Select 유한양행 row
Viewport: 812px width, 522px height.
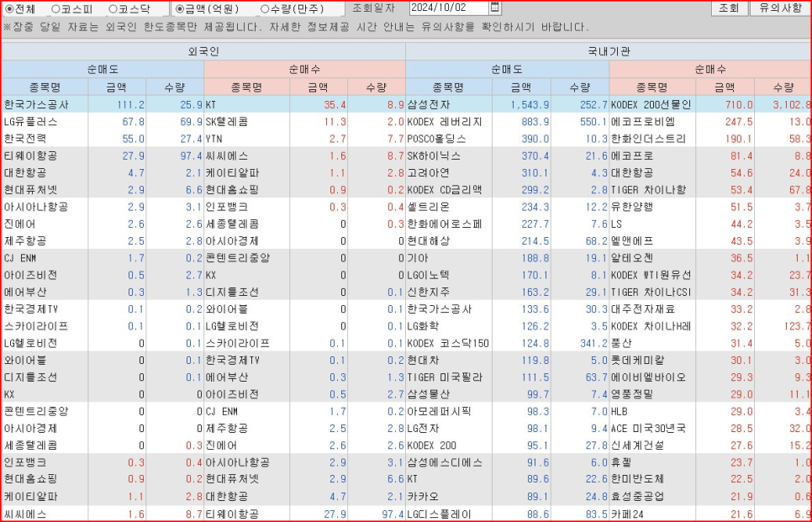pos(710,207)
